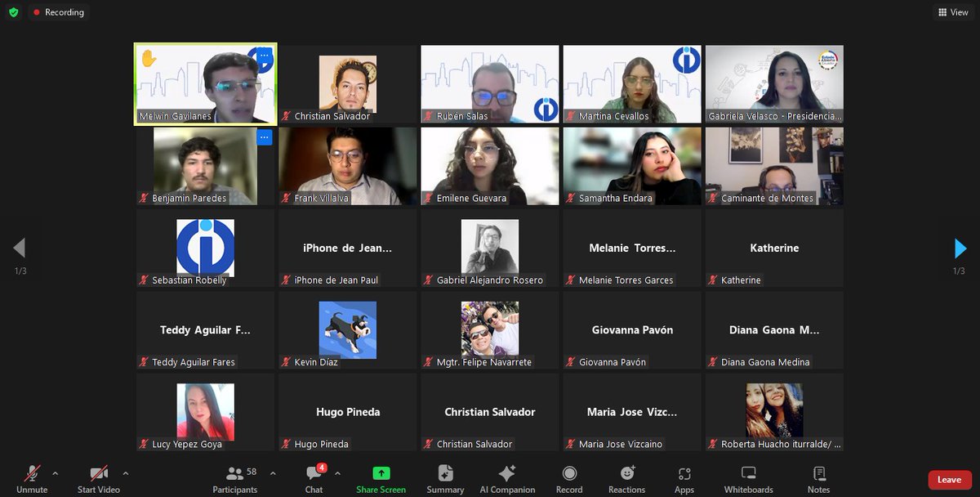The height and width of the screenshot is (497, 980).
Task: Click the Share Screen icon
Action: pos(381,472)
